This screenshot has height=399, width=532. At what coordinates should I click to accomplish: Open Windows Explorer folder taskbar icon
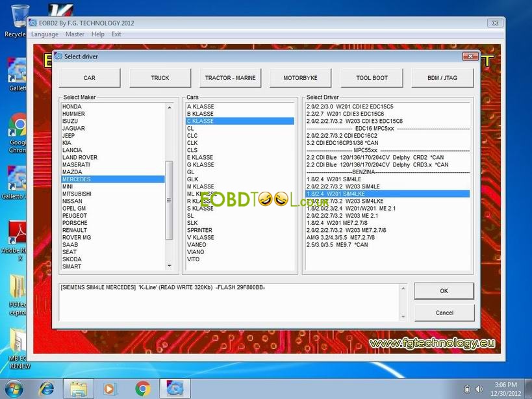coord(79,389)
